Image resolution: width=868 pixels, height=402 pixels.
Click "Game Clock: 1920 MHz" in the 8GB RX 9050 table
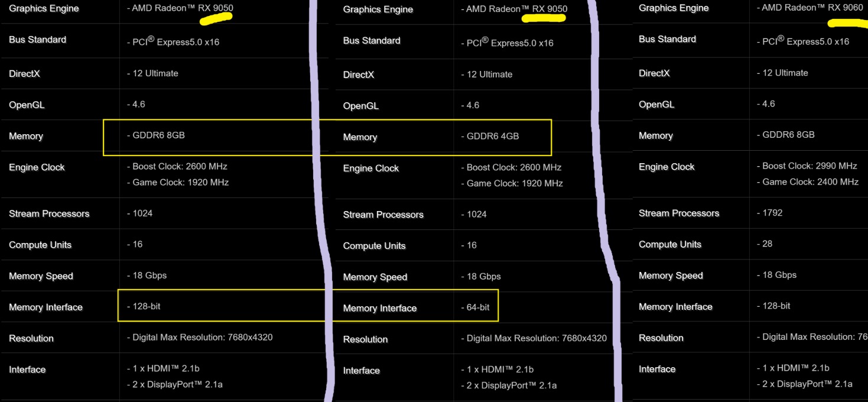pos(180,182)
